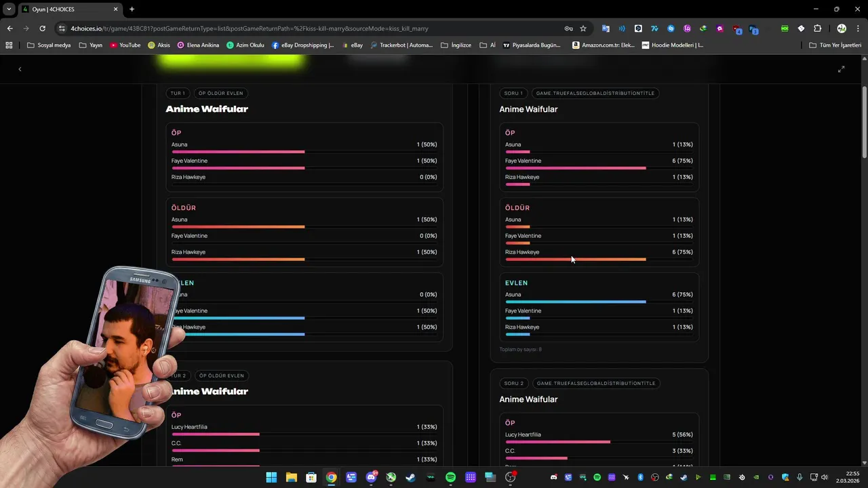This screenshot has height=488, width=868.
Task: Open the bookmarks apps grid icon
Action: (x=9, y=45)
